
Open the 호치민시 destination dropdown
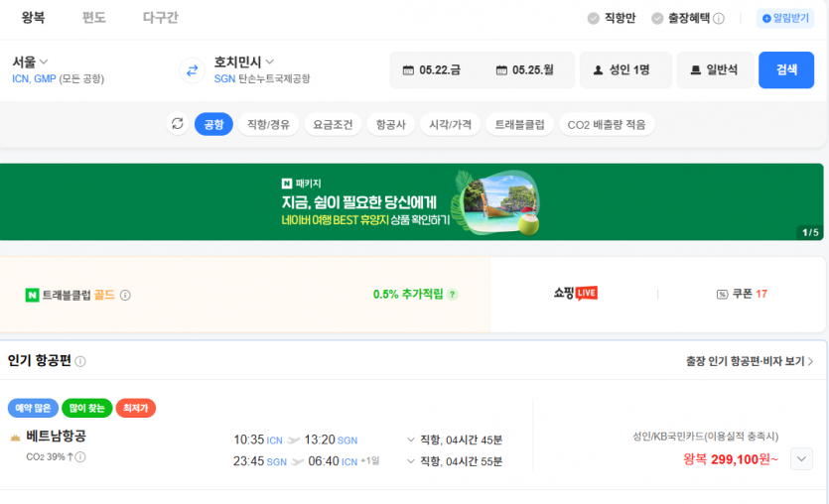pos(244,62)
